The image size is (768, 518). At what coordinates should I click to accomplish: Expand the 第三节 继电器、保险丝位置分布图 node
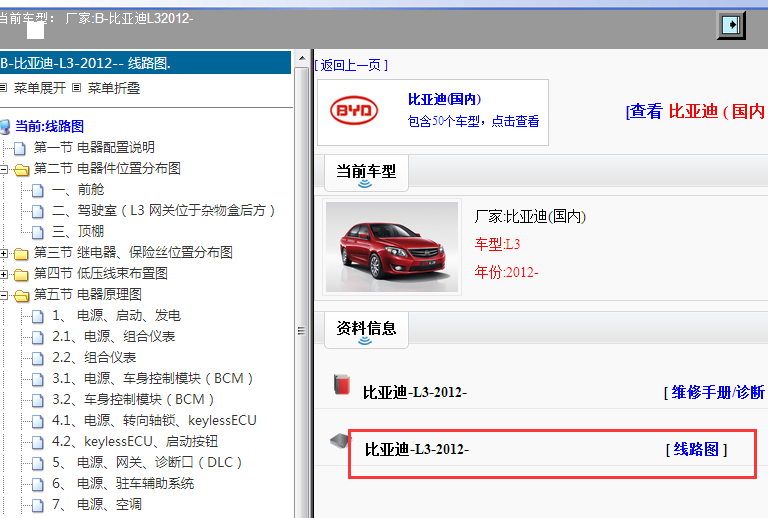pos(4,253)
